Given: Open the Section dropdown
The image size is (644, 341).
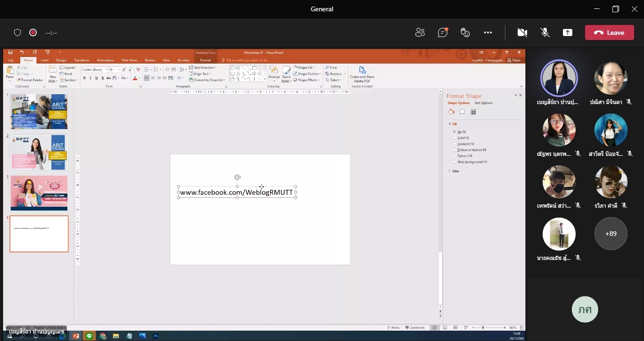Looking at the screenshot, I should [68, 80].
